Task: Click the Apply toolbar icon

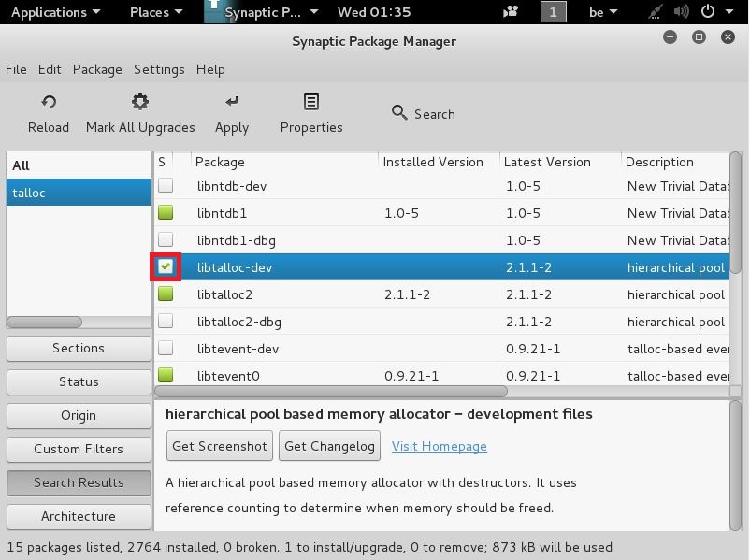Action: pyautogui.click(x=232, y=101)
